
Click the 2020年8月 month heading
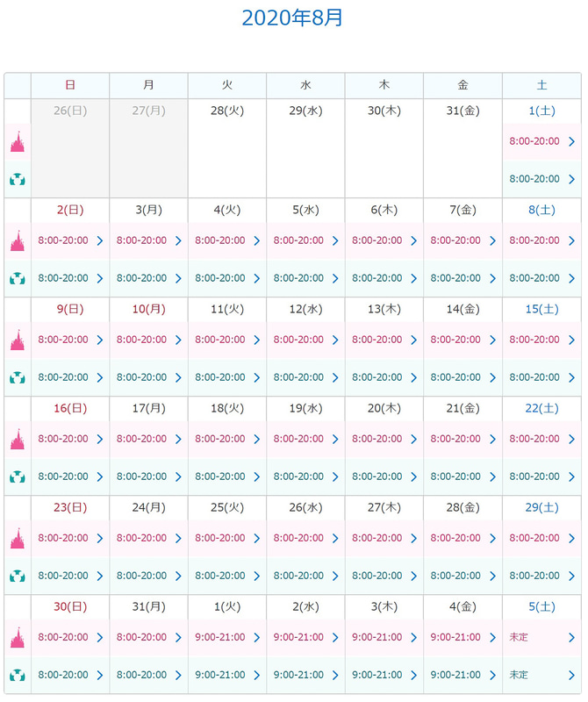[x=292, y=18]
